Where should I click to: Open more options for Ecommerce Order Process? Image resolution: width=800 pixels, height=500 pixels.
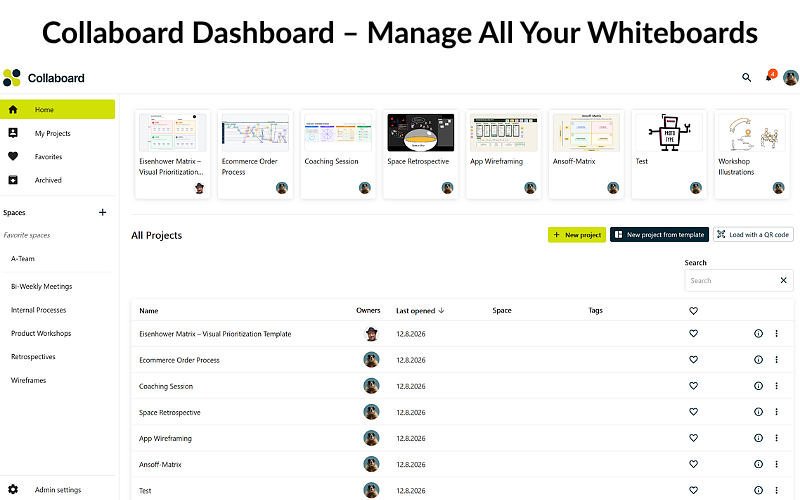pyautogui.click(x=777, y=360)
